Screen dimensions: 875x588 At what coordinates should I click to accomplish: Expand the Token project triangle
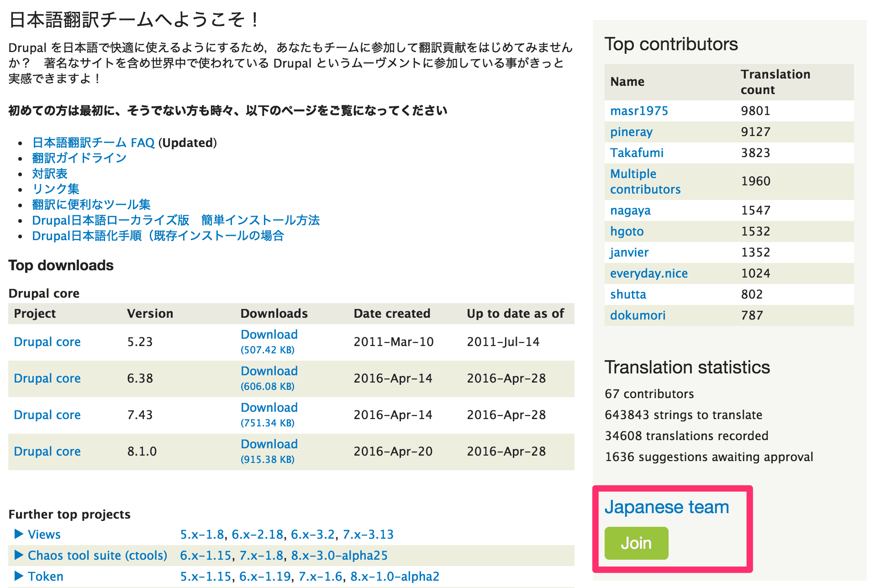tap(19, 576)
